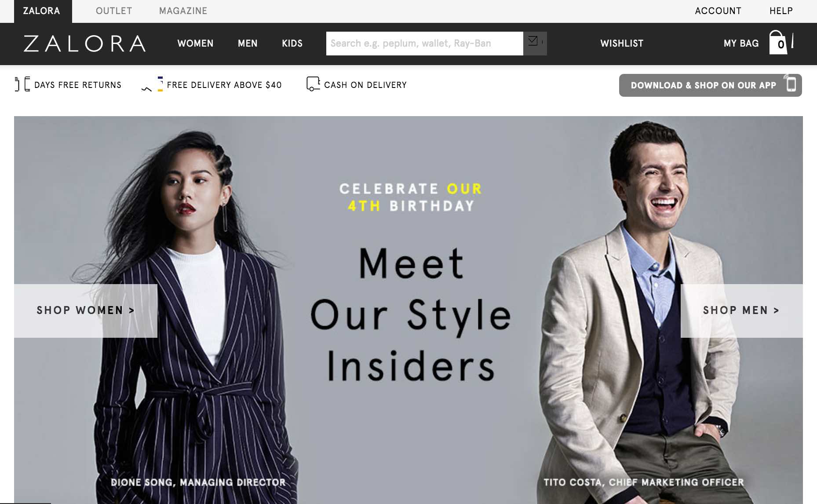Screen dimensions: 817x504
Task: Click the search submit icon
Action: click(x=535, y=43)
